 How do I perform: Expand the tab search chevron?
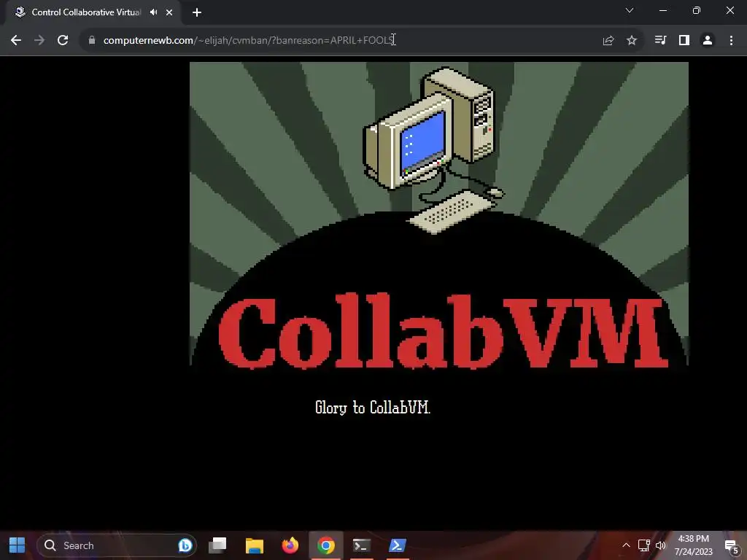630,10
